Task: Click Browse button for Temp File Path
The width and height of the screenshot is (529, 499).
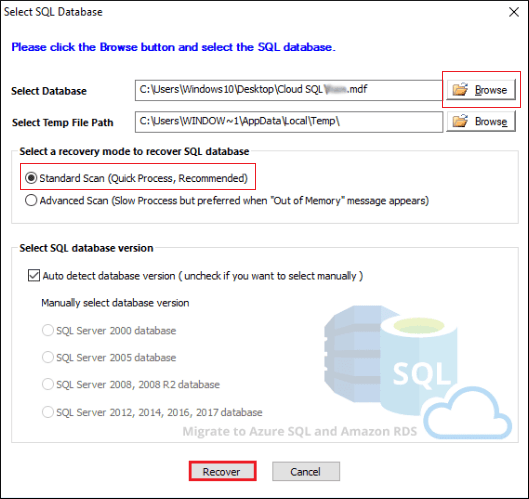Action: (x=481, y=121)
